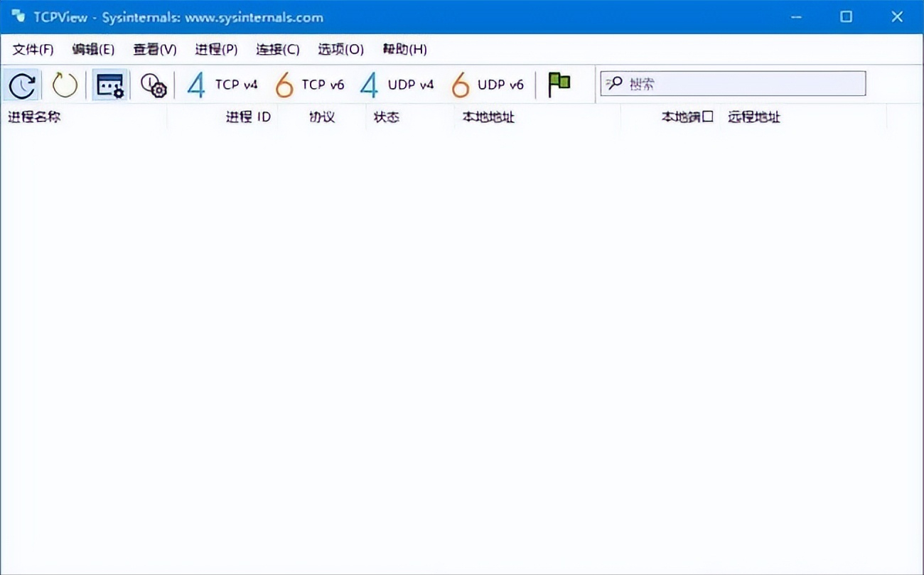Image resolution: width=924 pixels, height=575 pixels.
Task: Click the resolve addresses toolbar icon
Action: click(x=109, y=84)
